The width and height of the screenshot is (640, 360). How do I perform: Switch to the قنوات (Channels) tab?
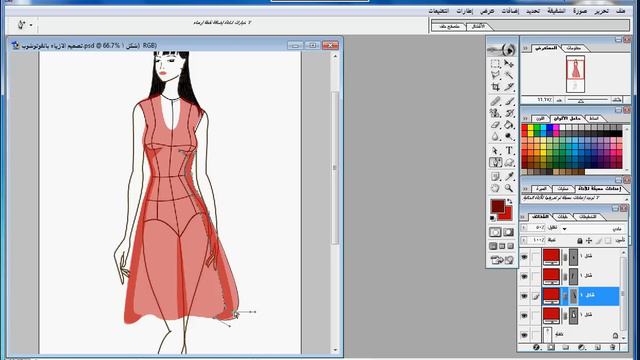point(563,217)
